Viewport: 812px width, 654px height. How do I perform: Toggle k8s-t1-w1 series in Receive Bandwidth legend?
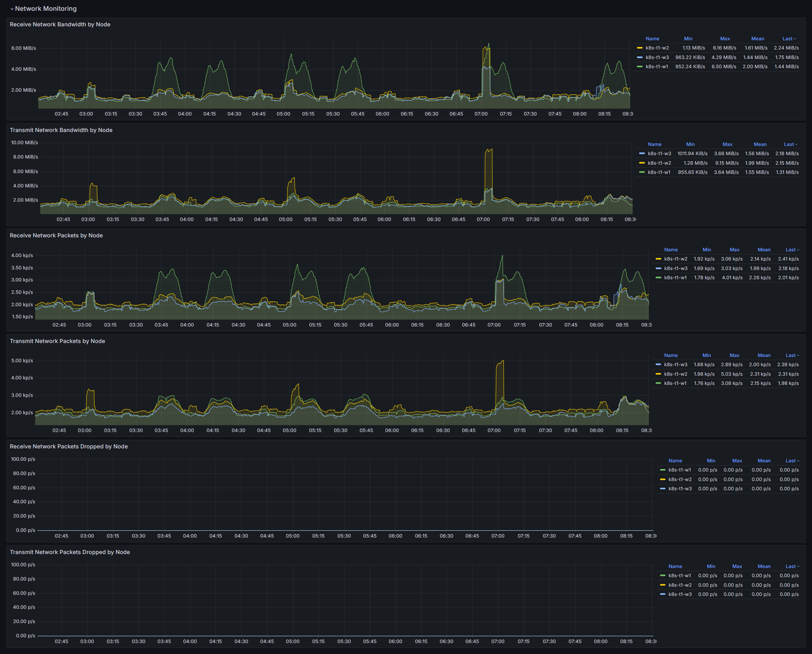click(x=657, y=67)
